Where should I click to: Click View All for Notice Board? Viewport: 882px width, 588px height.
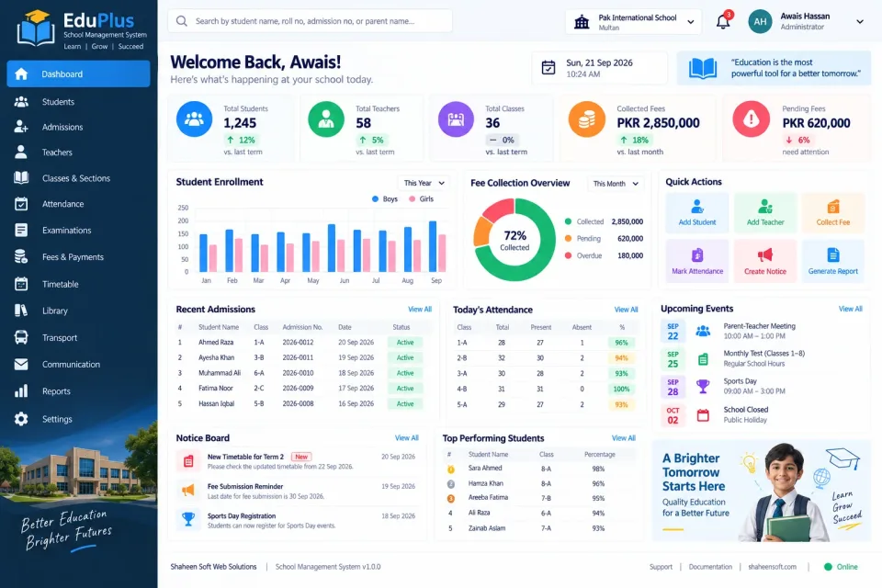coord(407,437)
